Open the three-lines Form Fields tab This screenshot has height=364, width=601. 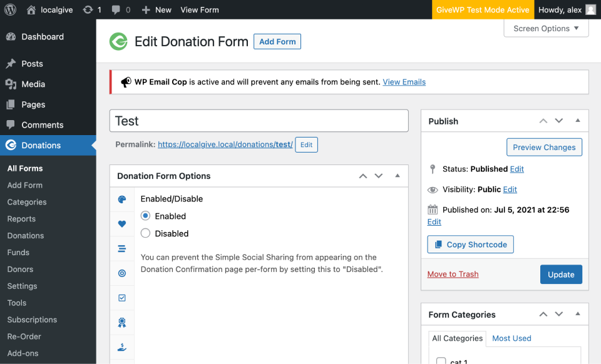pyautogui.click(x=122, y=249)
